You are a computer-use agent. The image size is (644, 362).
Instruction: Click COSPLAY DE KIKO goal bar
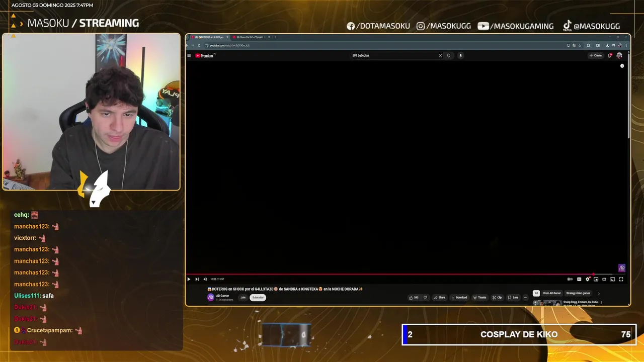pos(519,334)
